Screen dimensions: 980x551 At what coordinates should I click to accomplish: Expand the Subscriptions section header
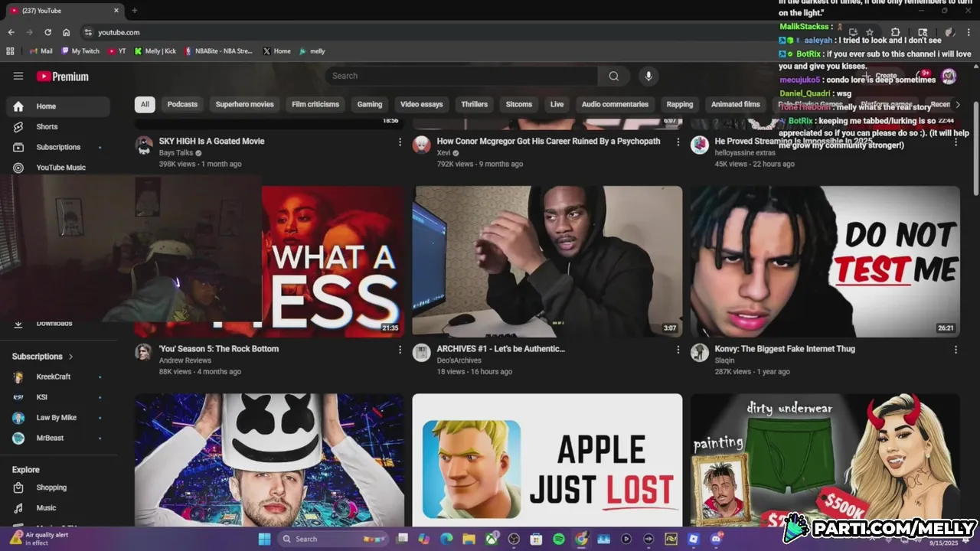tap(43, 357)
